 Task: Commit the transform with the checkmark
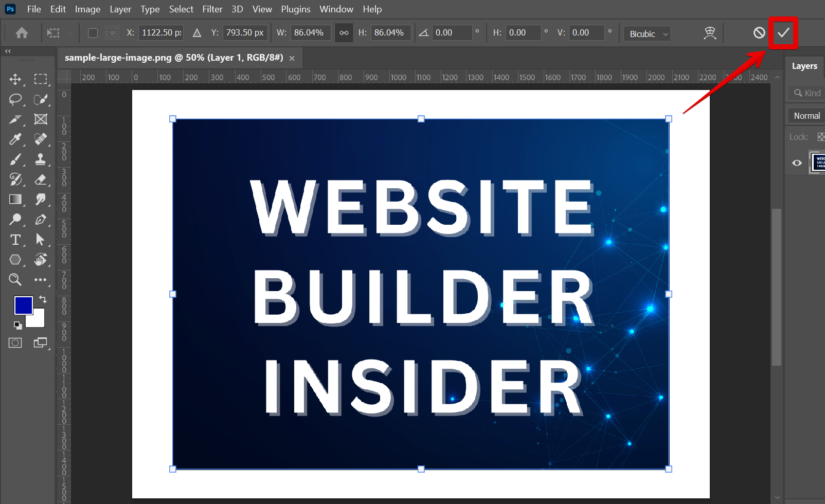coord(783,33)
